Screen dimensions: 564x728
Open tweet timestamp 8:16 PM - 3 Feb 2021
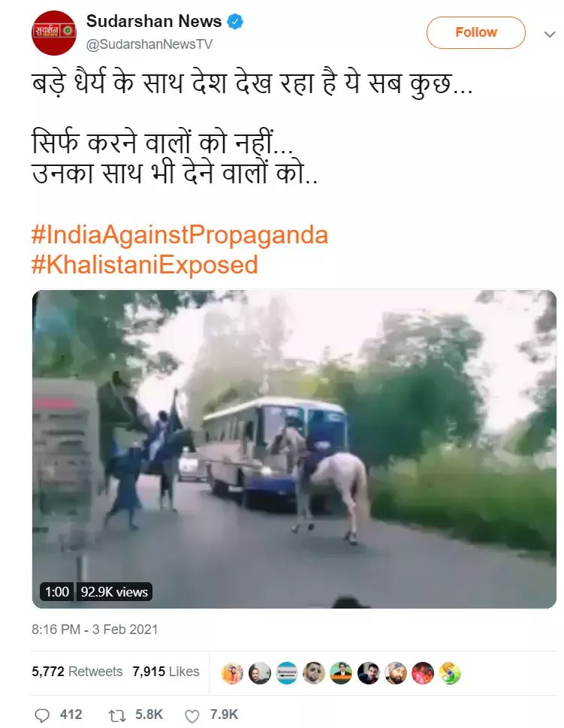pyautogui.click(x=95, y=630)
